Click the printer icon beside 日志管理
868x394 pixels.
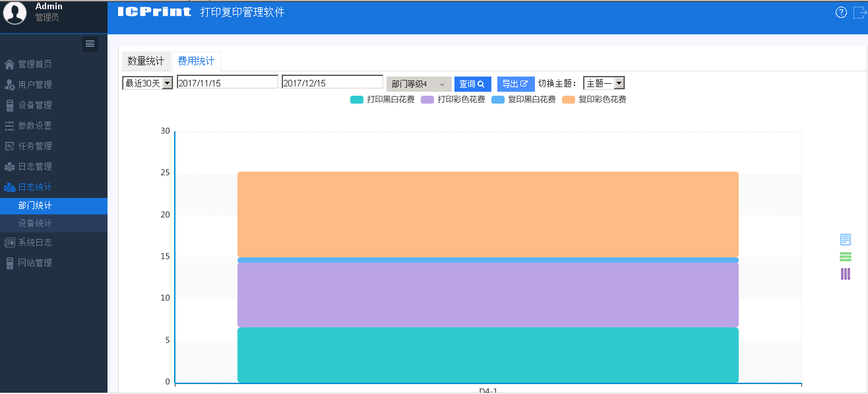[9, 166]
